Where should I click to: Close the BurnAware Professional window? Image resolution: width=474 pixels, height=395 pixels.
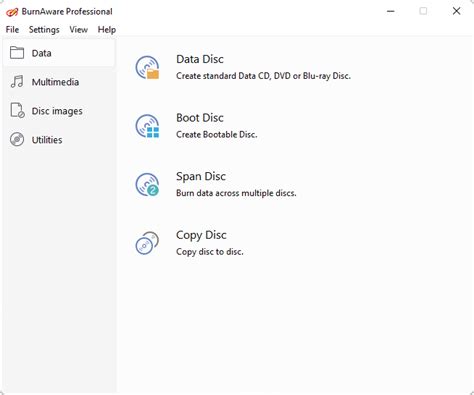click(457, 11)
